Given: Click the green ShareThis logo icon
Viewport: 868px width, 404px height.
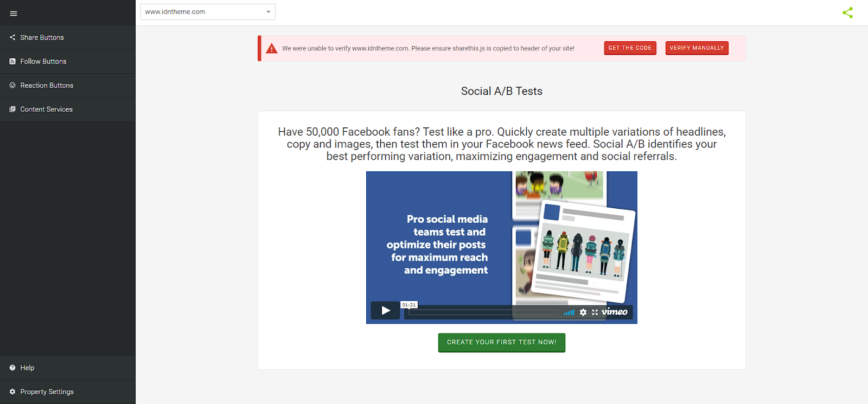Looking at the screenshot, I should [x=847, y=12].
